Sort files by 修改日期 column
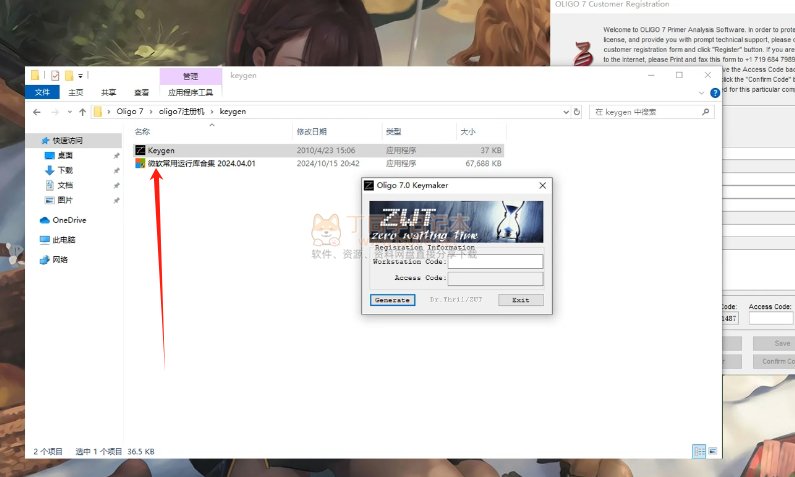The width and height of the screenshot is (795, 477). pyautogui.click(x=311, y=132)
